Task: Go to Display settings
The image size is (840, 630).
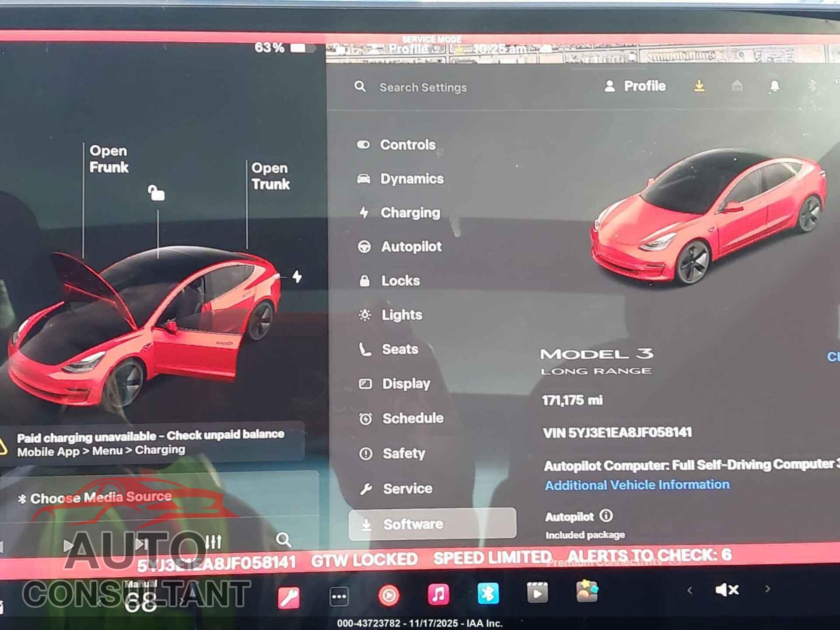Action: coord(395,384)
